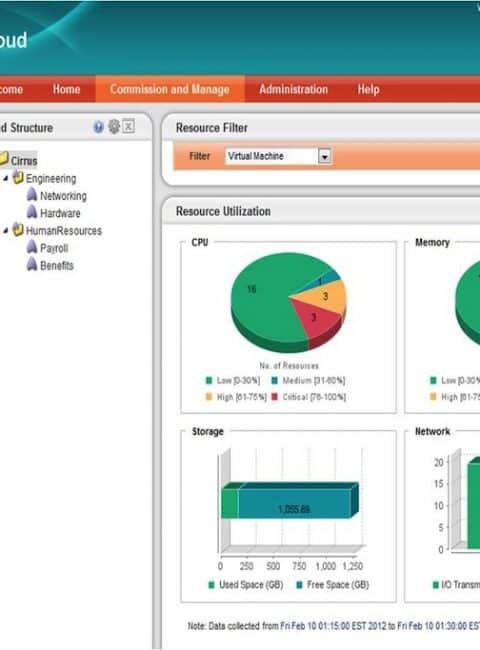Toggle High [61-75%] legend swatch in CPU chart
Image resolution: width=480 pixels, height=650 pixels.
point(209,397)
